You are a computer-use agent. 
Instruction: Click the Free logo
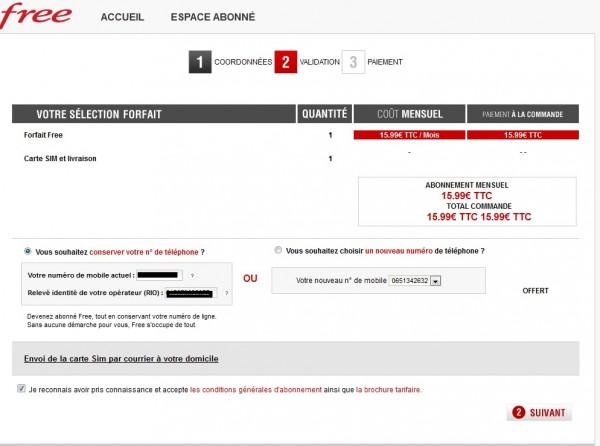(x=35, y=15)
